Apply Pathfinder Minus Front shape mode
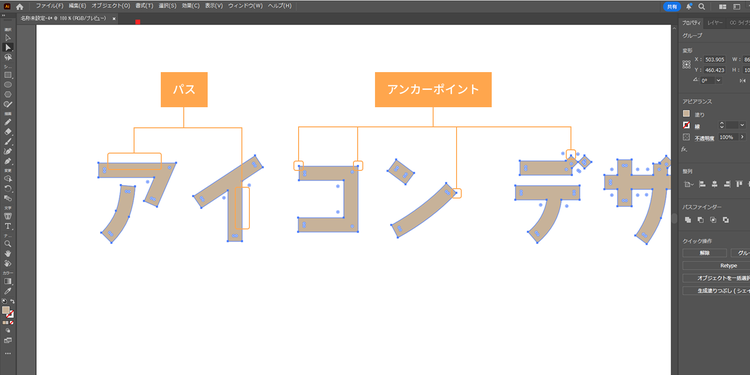Image resolution: width=750 pixels, height=375 pixels. (x=700, y=220)
